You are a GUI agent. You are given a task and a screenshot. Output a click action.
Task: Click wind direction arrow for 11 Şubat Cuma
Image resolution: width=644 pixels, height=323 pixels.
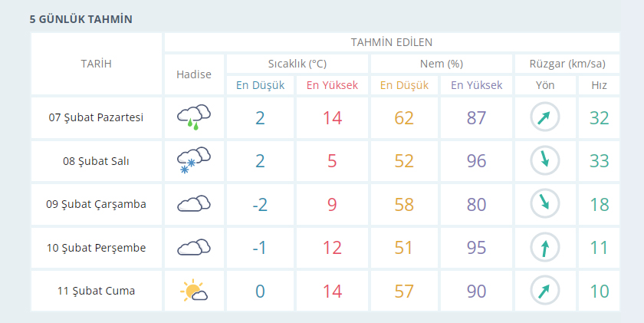click(545, 291)
